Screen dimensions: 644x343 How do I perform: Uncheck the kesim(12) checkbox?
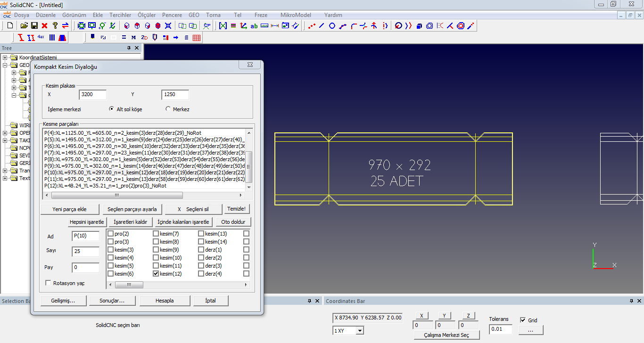pyautogui.click(x=156, y=274)
